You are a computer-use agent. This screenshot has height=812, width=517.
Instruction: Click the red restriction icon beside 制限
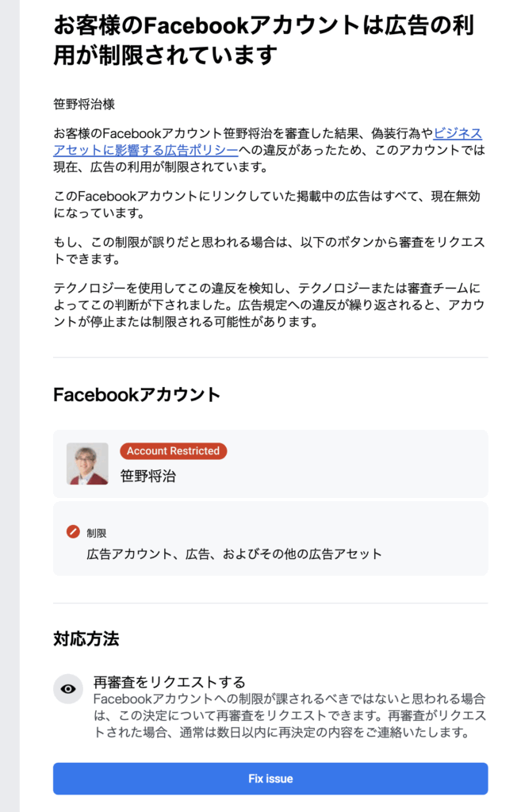[x=73, y=531]
